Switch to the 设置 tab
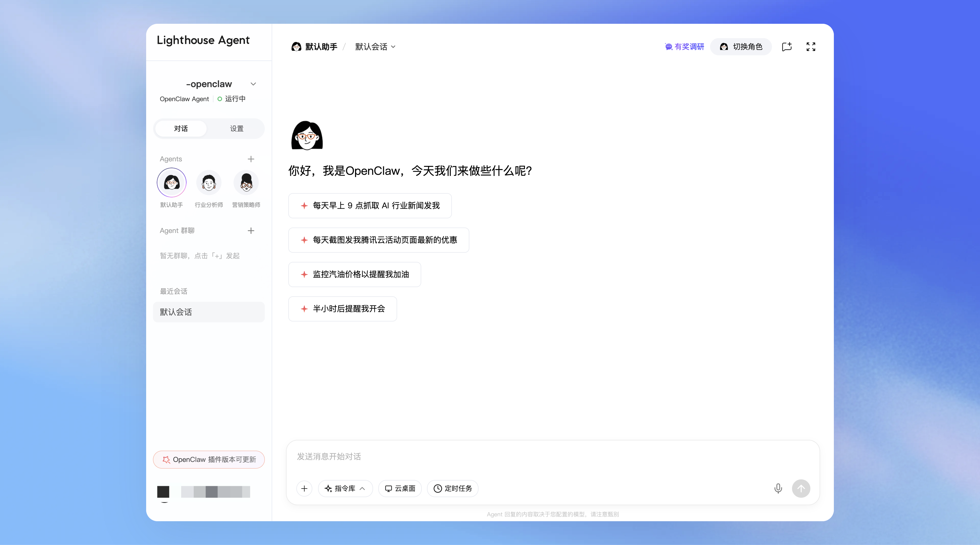Viewport: 980px width, 545px height. tap(237, 129)
